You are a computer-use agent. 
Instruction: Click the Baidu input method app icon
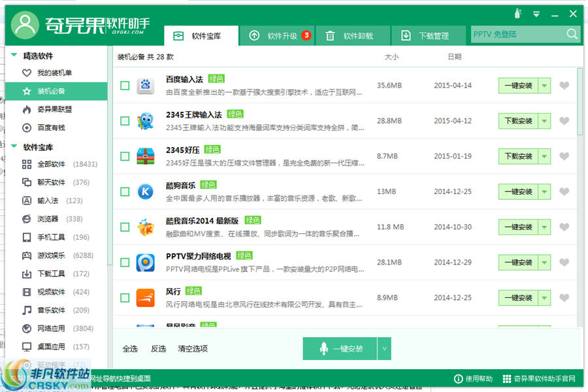(146, 86)
